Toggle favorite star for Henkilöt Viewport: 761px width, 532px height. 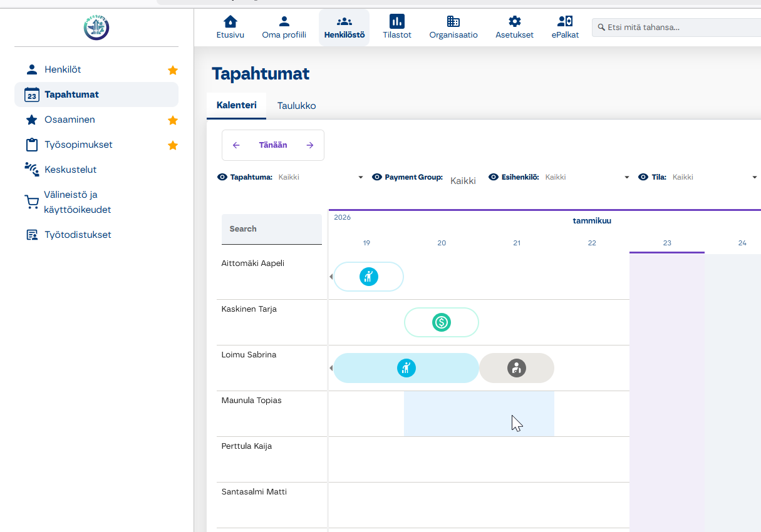point(173,70)
